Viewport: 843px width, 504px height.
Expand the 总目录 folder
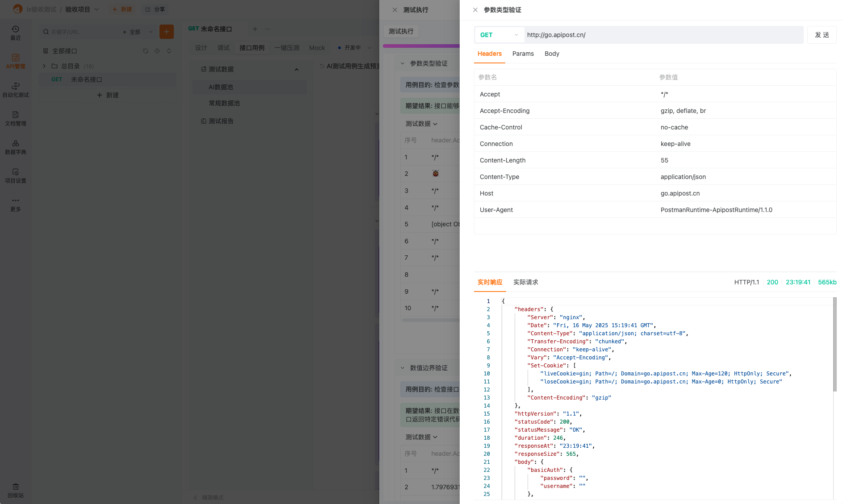pyautogui.click(x=44, y=66)
